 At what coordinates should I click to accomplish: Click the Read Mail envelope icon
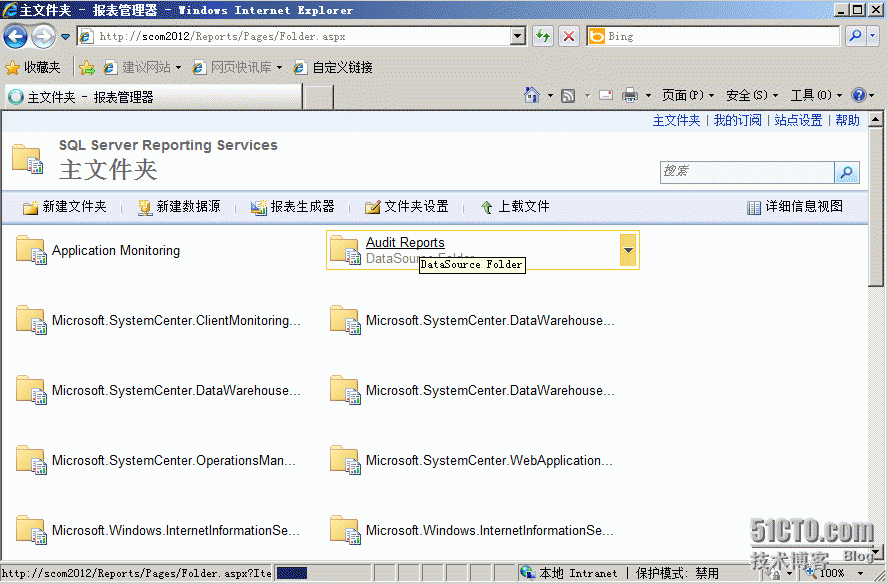(606, 95)
